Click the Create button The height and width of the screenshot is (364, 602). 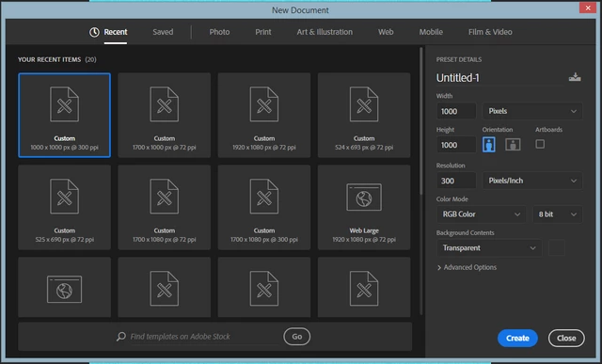tap(517, 338)
